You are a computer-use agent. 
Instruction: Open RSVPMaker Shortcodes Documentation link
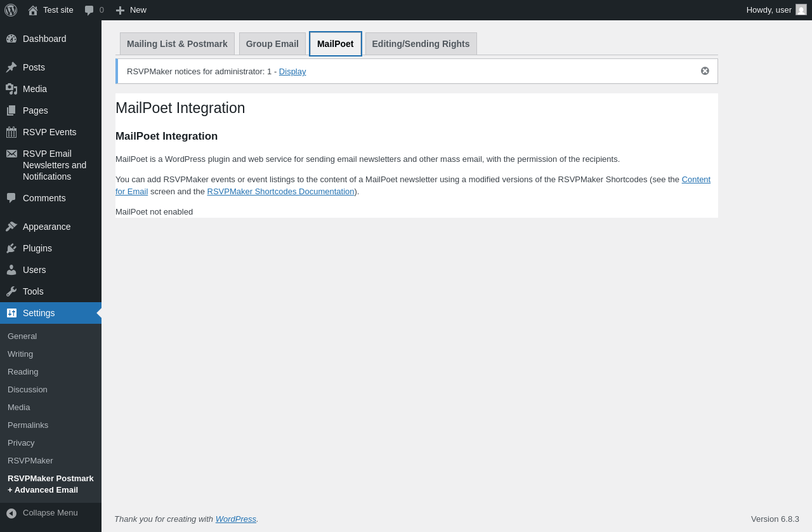280,192
